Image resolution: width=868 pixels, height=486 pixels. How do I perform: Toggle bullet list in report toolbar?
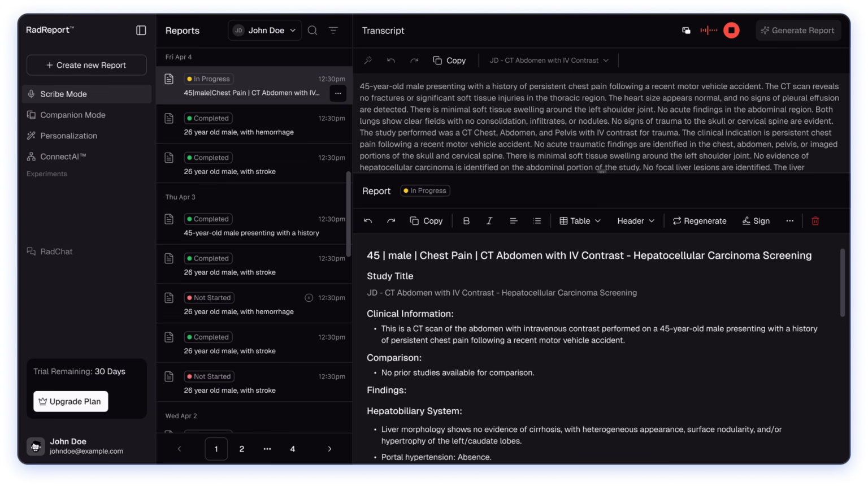pyautogui.click(x=537, y=221)
